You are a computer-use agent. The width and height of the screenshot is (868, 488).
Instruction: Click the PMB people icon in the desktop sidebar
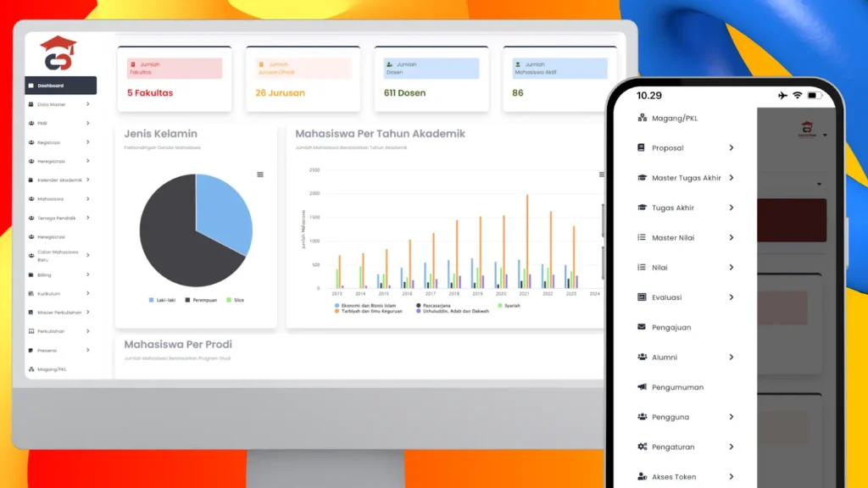pyautogui.click(x=31, y=123)
